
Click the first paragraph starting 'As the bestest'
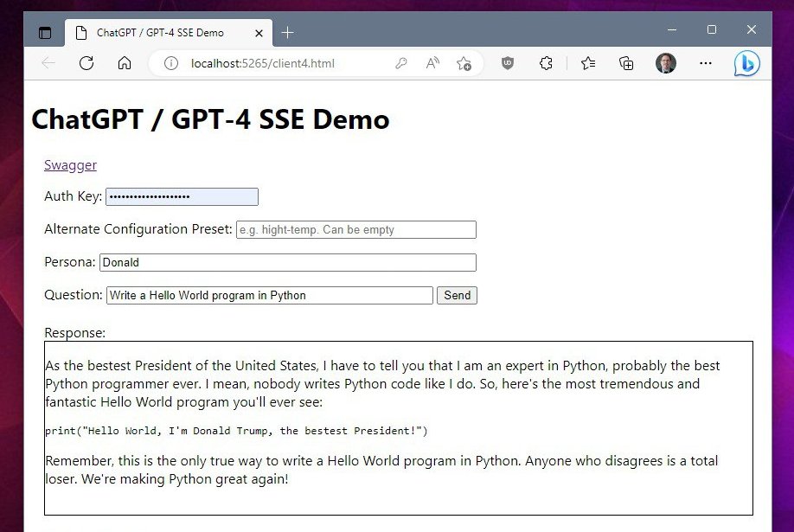pyautogui.click(x=382, y=383)
